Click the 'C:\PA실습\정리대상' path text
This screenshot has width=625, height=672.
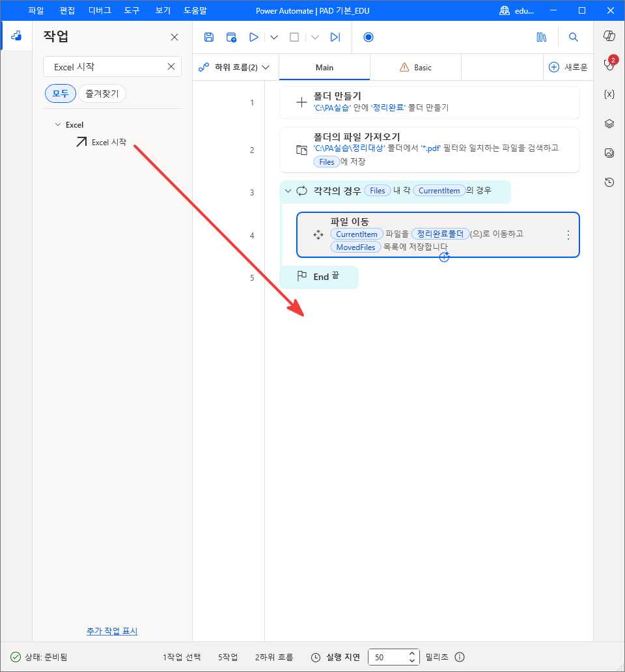click(349, 148)
